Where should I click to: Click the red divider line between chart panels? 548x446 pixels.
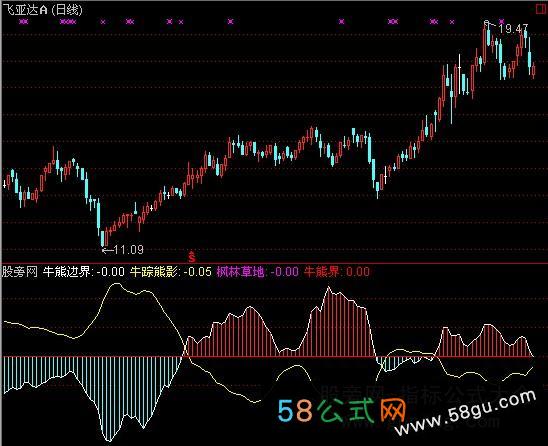[x=274, y=263]
